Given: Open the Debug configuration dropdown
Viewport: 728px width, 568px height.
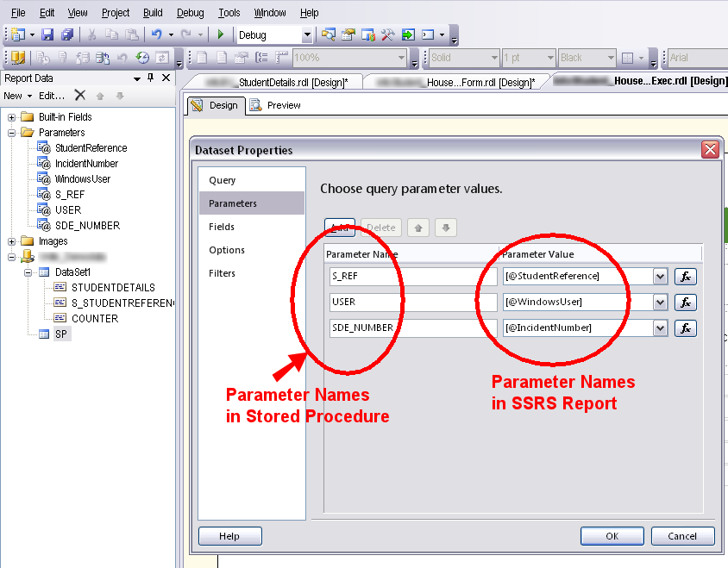Looking at the screenshot, I should (x=306, y=35).
